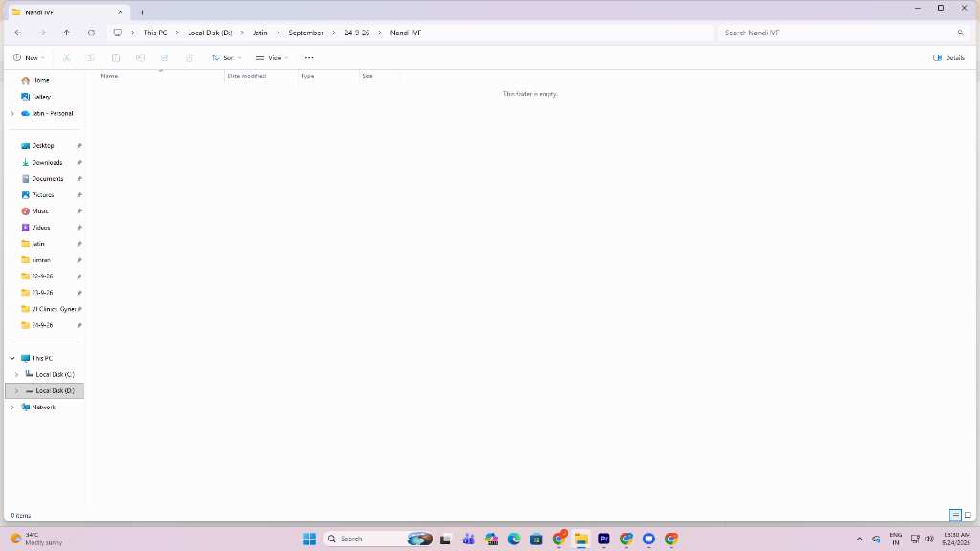Open Downloads in the sidebar
The width and height of the screenshot is (980, 551).
pos(46,163)
